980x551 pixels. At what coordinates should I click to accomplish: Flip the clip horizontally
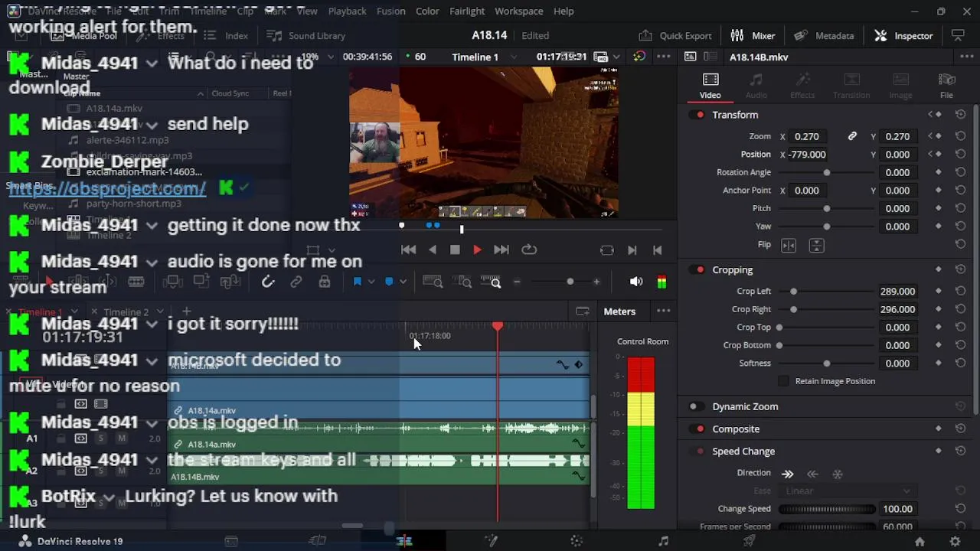[x=789, y=245]
